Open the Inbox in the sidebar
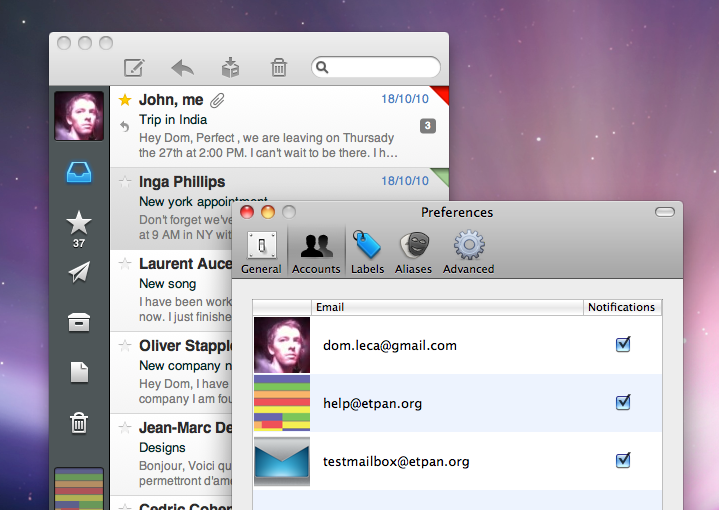This screenshot has height=510, width=719. coord(79,172)
